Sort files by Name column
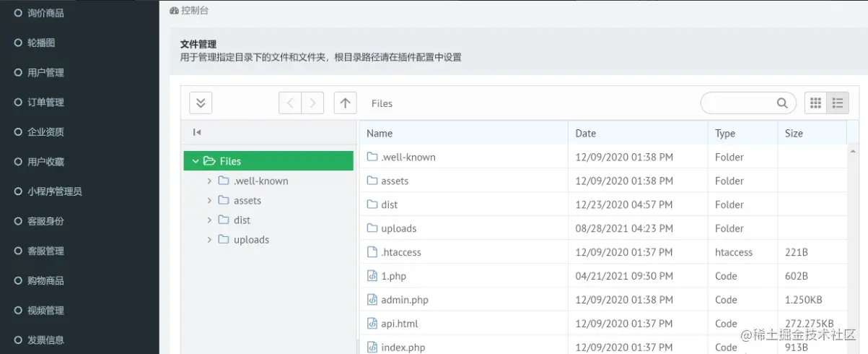868x354 pixels. tap(463, 133)
